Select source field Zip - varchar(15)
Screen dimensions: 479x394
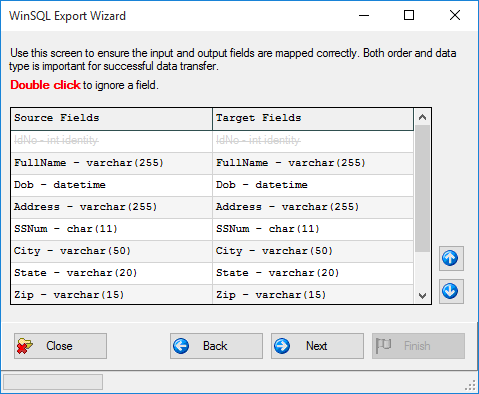pyautogui.click(x=112, y=294)
